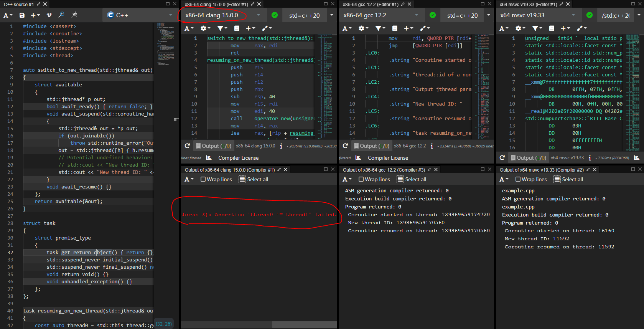
Task: Select x86-64 gcc 12.2 (Editor #1) tab
Action: (371, 4)
